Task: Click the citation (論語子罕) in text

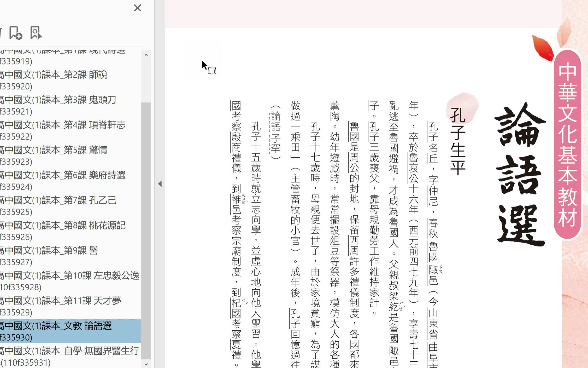Action: pyautogui.click(x=276, y=132)
